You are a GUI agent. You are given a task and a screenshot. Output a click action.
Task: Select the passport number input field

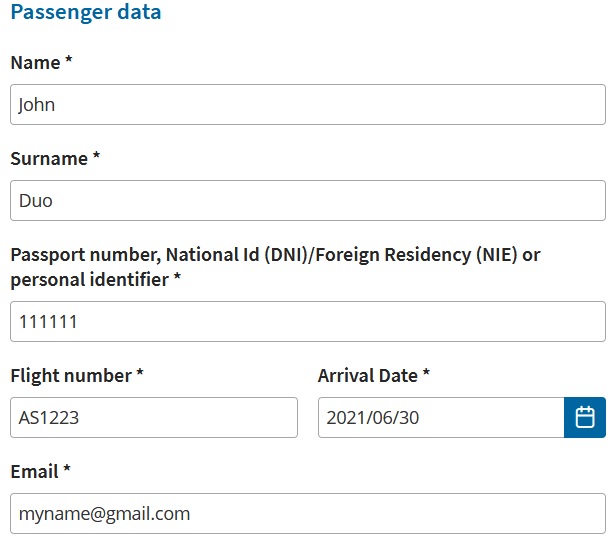tap(307, 322)
